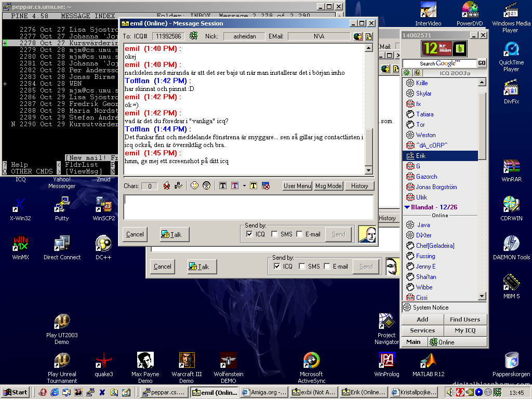Click the GO button next to Google search
The height and width of the screenshot is (399, 532).
coord(482,63)
